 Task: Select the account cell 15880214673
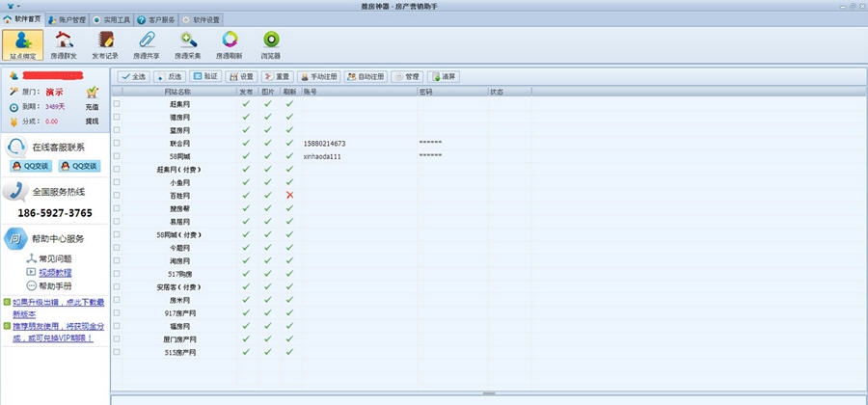(324, 144)
